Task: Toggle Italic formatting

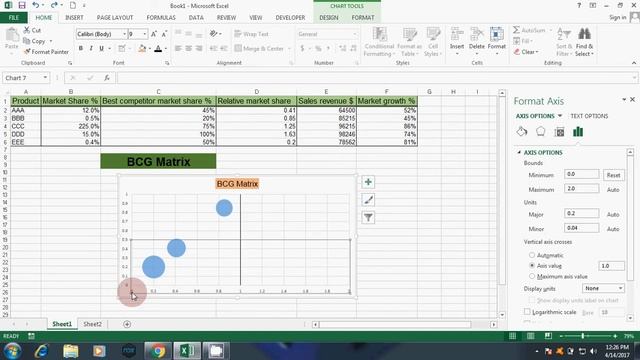Action: coord(91,48)
